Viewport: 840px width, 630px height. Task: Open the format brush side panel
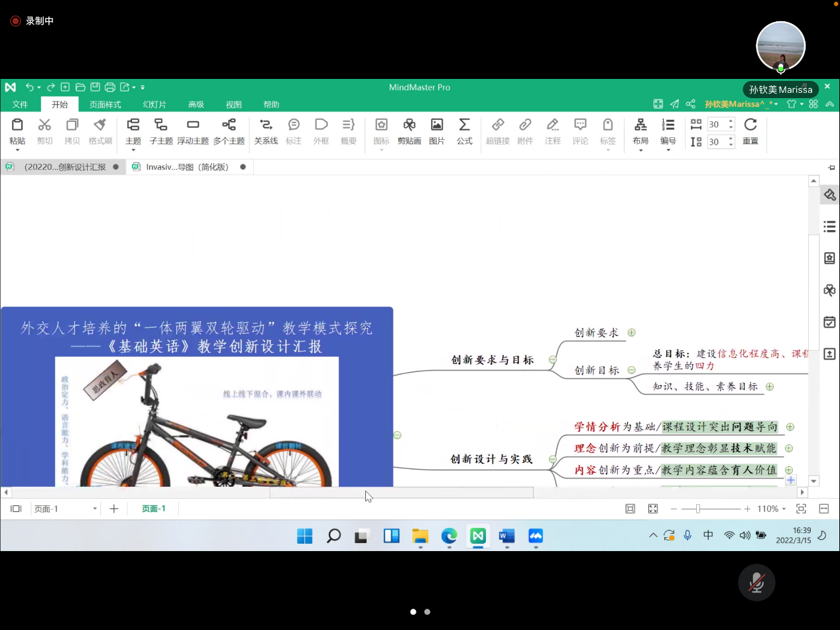(829, 195)
